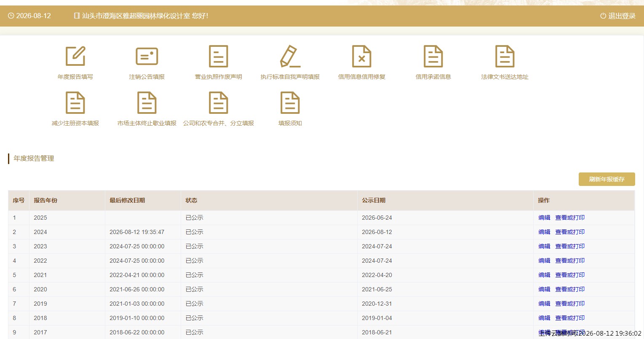View or print the 2018 report
The image size is (644, 339).
pos(570,318)
